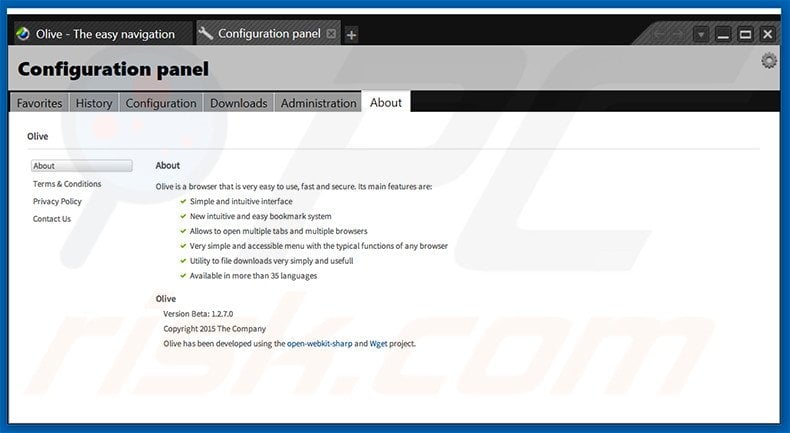
Task: Open the Favorites tab
Action: point(39,102)
